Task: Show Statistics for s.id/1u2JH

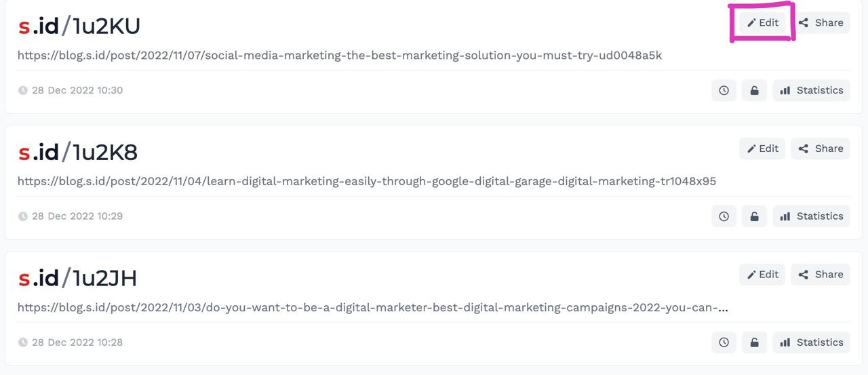Action: pyautogui.click(x=811, y=342)
